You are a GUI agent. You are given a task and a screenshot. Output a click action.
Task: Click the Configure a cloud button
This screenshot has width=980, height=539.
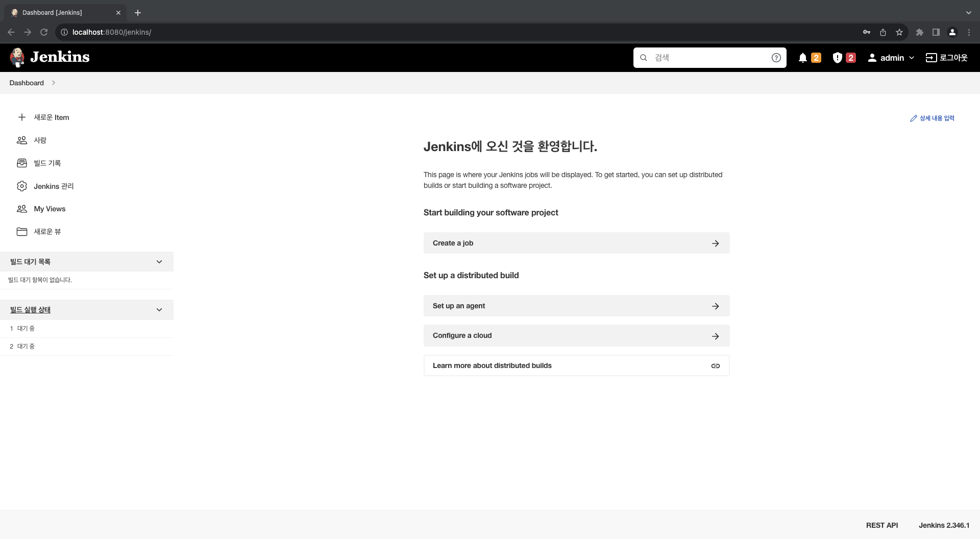tap(576, 336)
